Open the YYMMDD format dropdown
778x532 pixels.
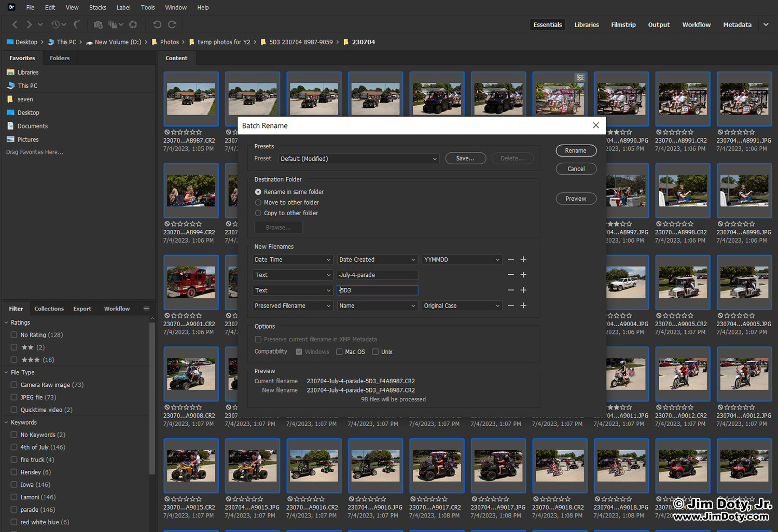point(462,259)
